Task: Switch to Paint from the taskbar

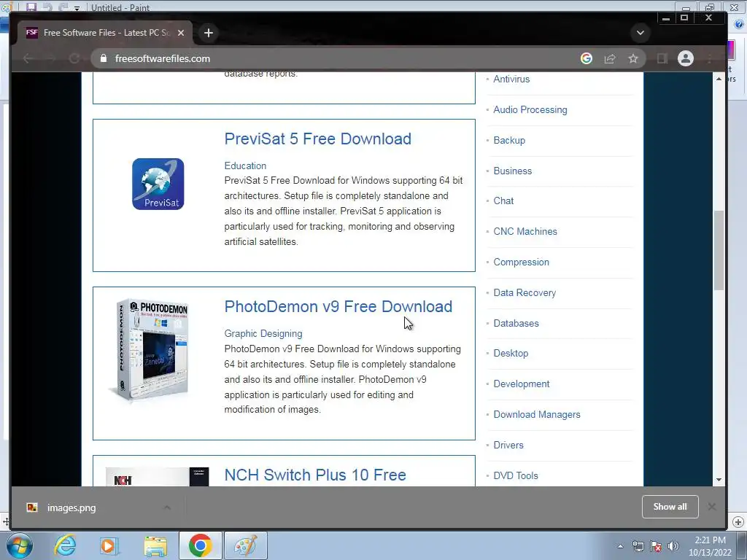Action: [x=246, y=545]
